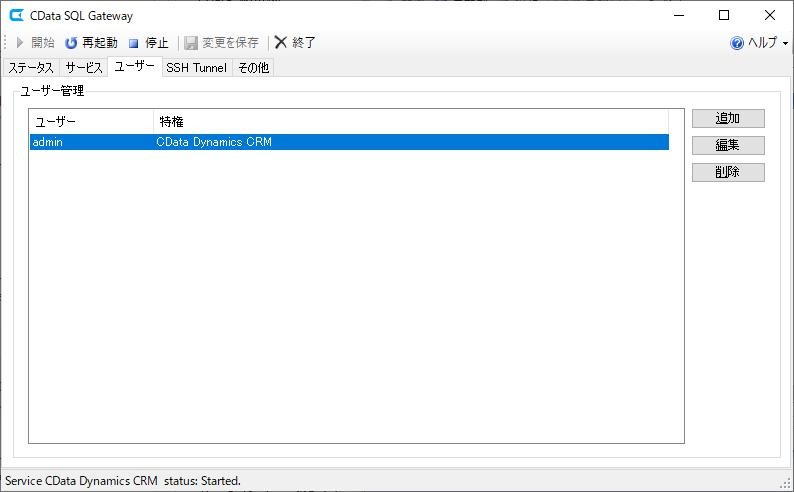Viewport: 794px width, 492px height.
Task: Click the status bar text 'status: Started.'
Action: [202, 480]
